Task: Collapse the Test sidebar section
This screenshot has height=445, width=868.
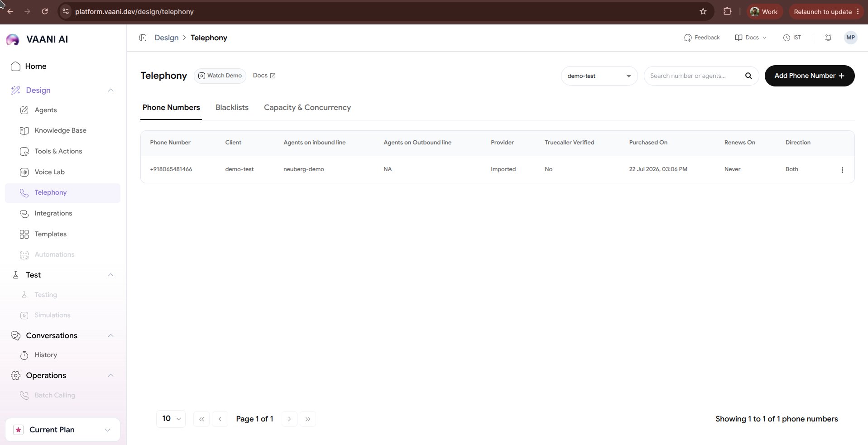Action: point(110,275)
